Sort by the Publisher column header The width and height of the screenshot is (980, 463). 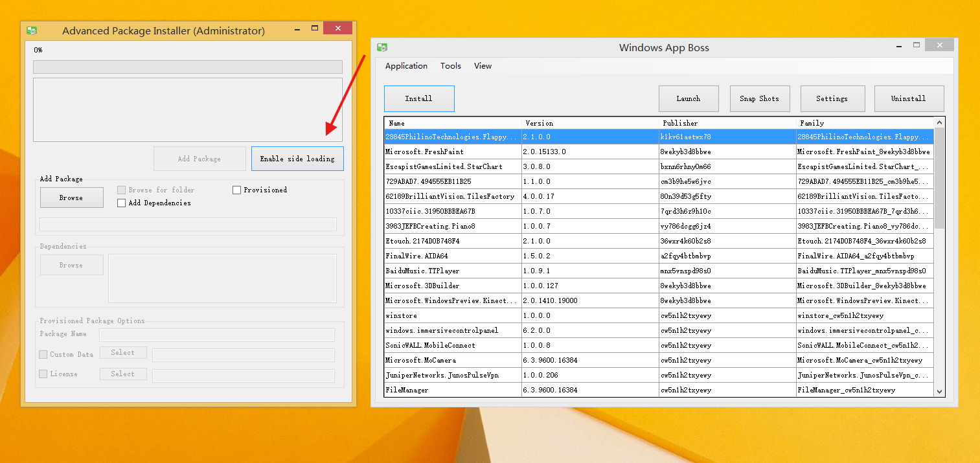tap(727, 123)
